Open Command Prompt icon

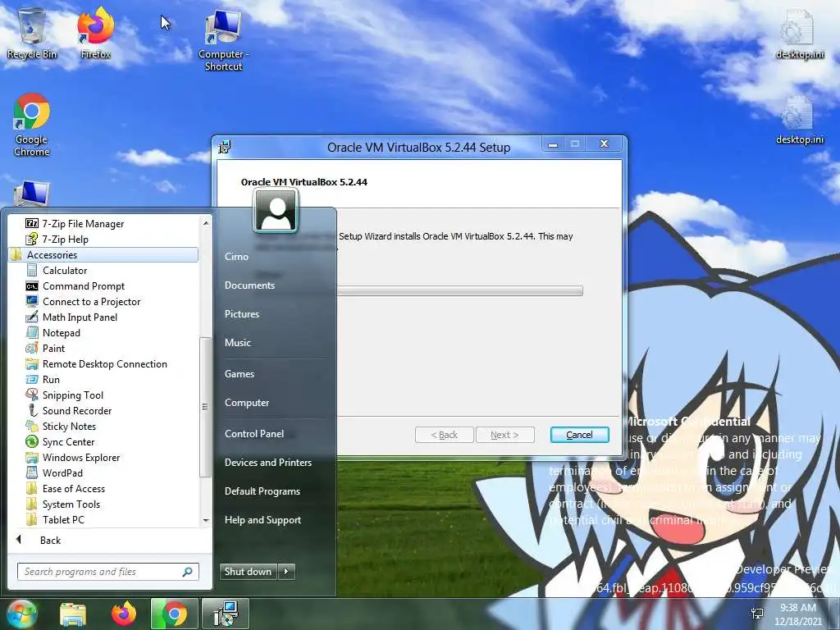(x=32, y=286)
